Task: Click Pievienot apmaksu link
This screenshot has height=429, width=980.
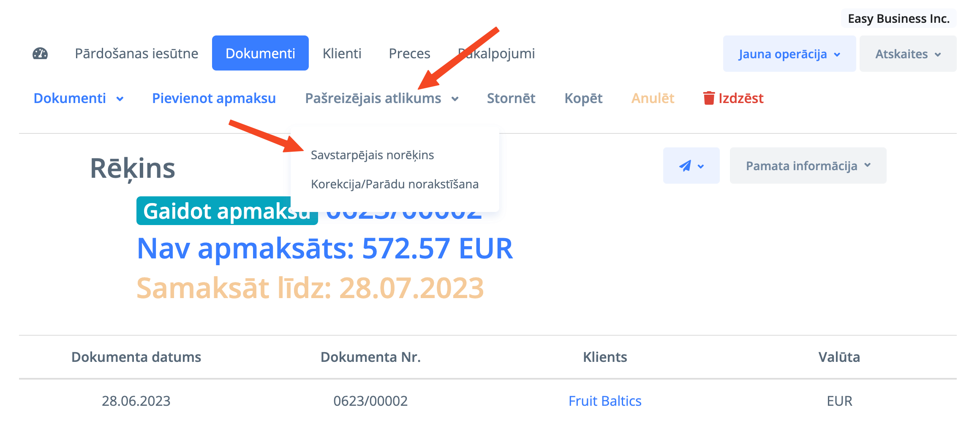Action: point(214,98)
